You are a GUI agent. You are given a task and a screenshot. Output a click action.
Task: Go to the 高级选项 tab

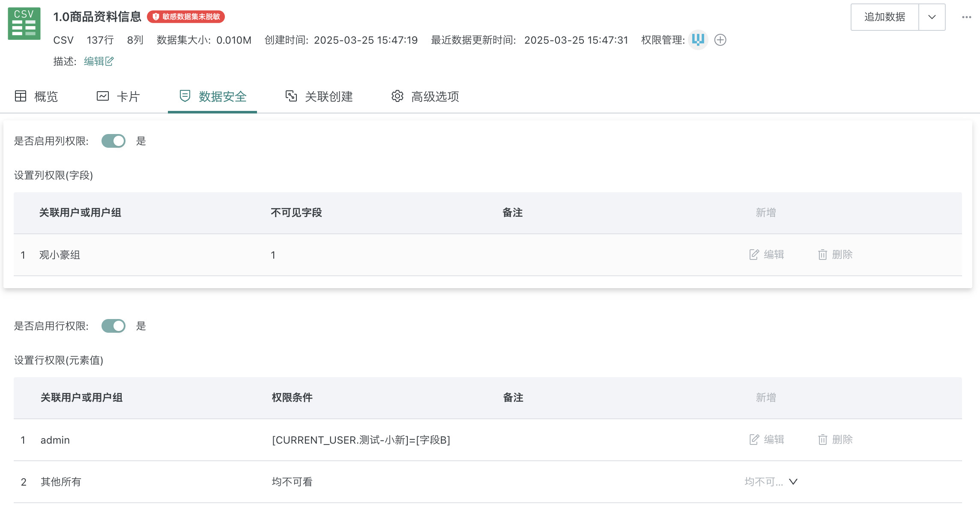(x=425, y=96)
